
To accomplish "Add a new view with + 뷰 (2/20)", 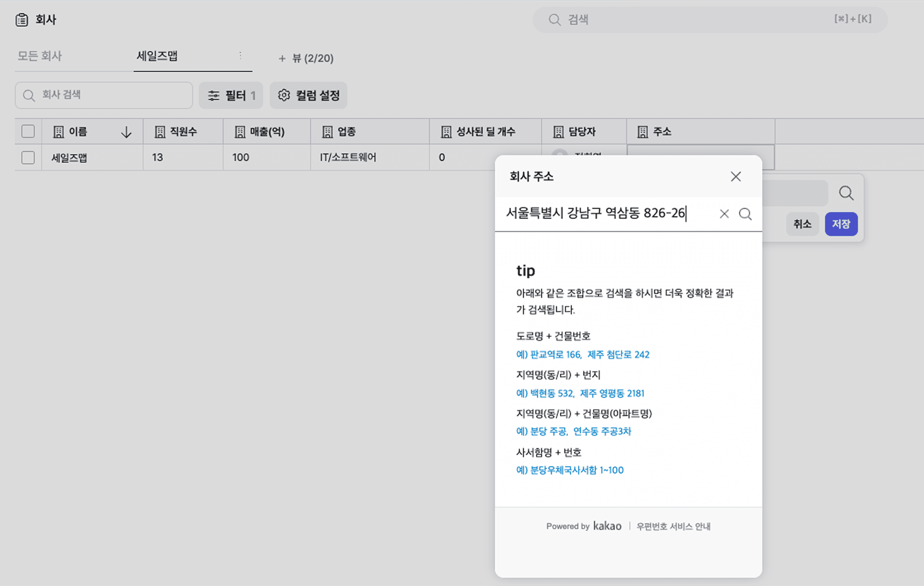I will pyautogui.click(x=306, y=58).
